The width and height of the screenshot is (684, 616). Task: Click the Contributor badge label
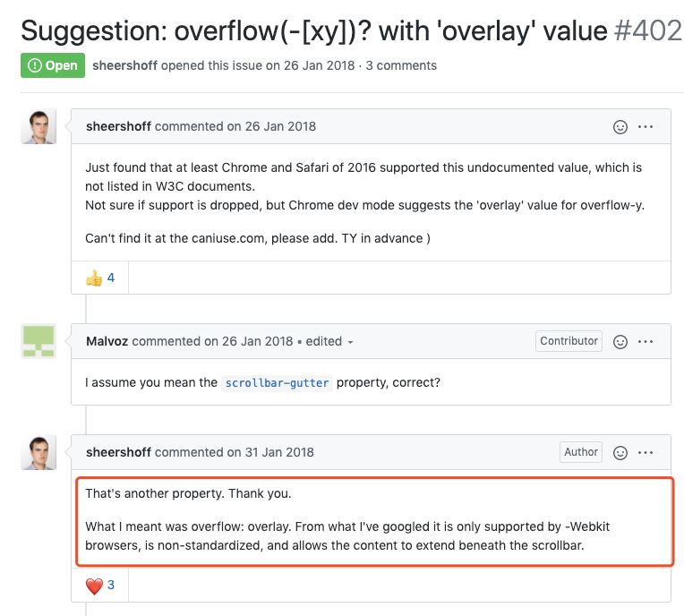(569, 341)
